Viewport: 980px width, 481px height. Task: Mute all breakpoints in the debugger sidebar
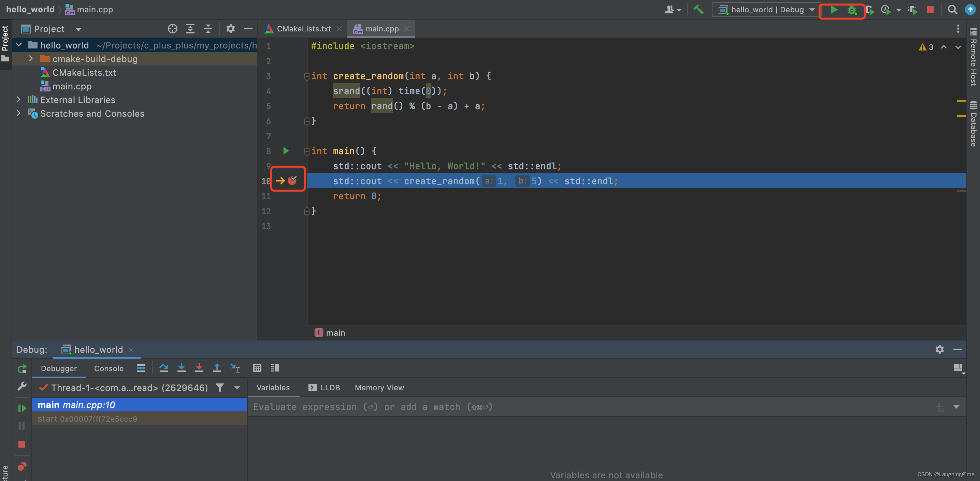[x=22, y=467]
